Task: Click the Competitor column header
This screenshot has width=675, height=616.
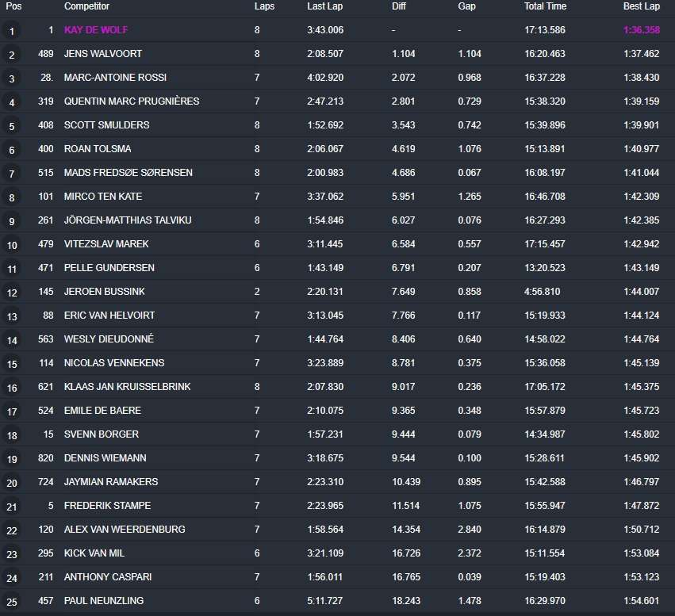Action: 87,6
